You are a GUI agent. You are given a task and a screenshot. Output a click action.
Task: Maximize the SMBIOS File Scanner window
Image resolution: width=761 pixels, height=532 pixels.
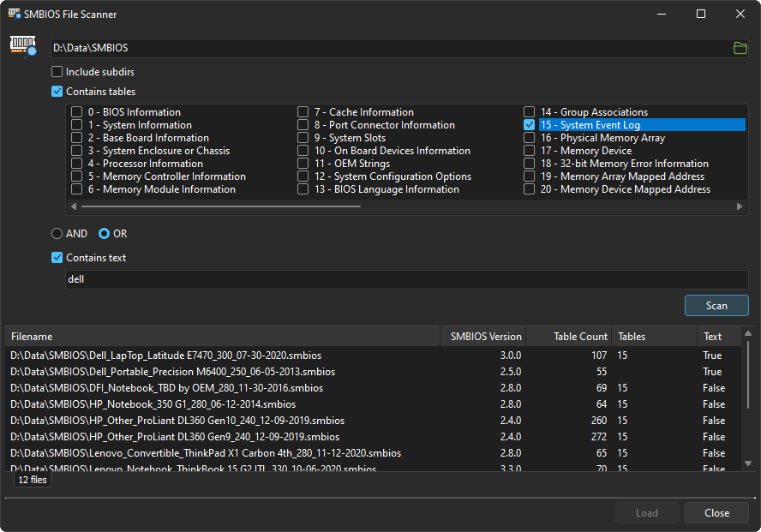click(701, 14)
